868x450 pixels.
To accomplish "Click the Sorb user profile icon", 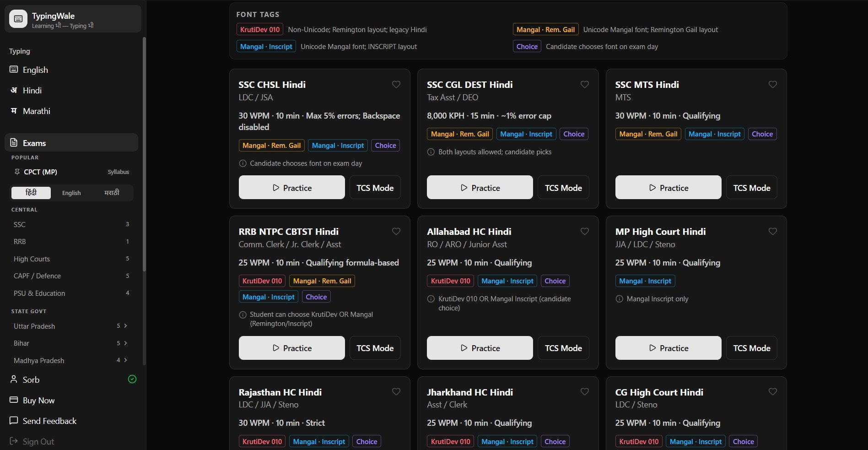I will (14, 380).
